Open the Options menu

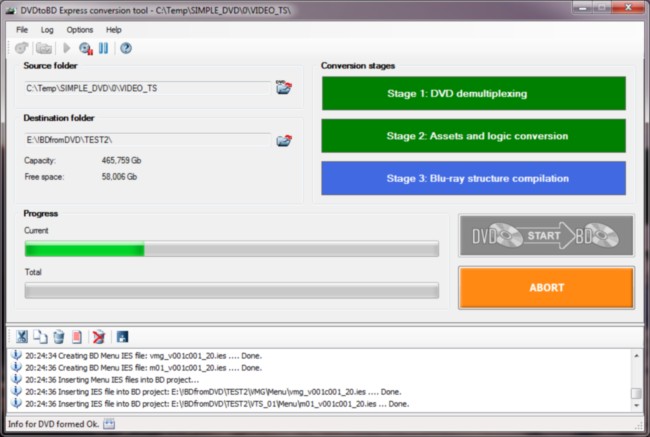[80, 30]
